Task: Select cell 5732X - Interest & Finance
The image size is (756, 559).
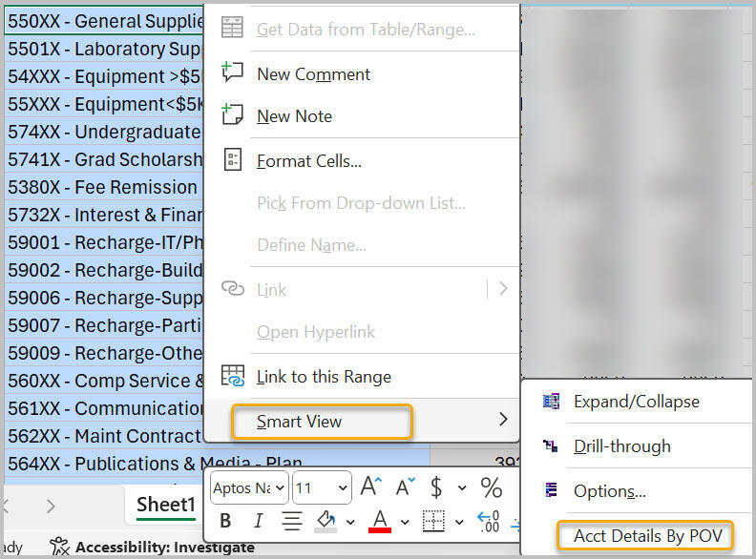Action: tap(104, 215)
